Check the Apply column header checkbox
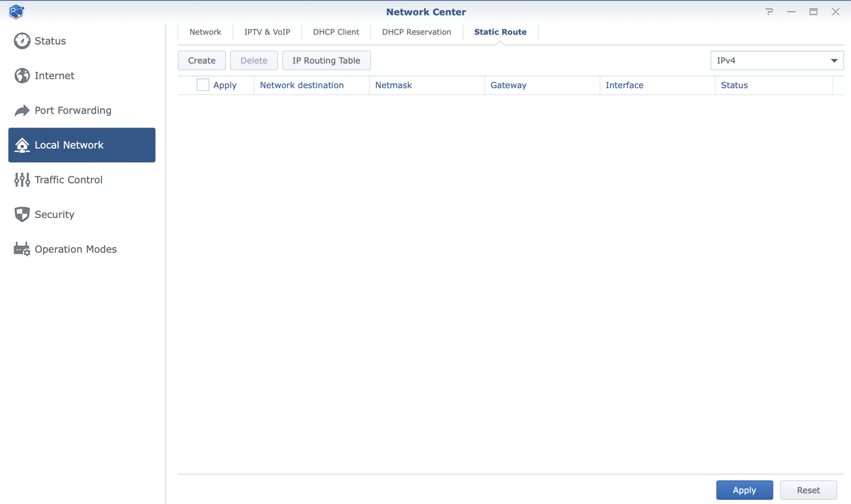Viewport: 851px width, 504px height. (203, 85)
